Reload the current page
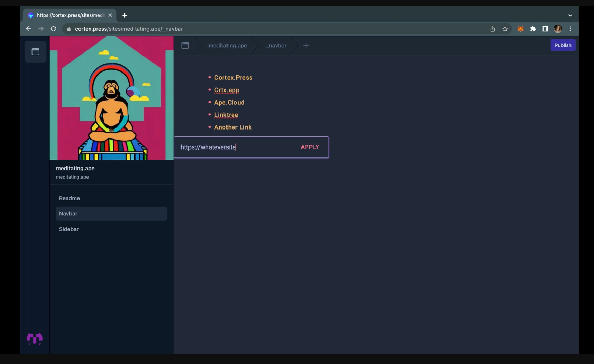 53,29
